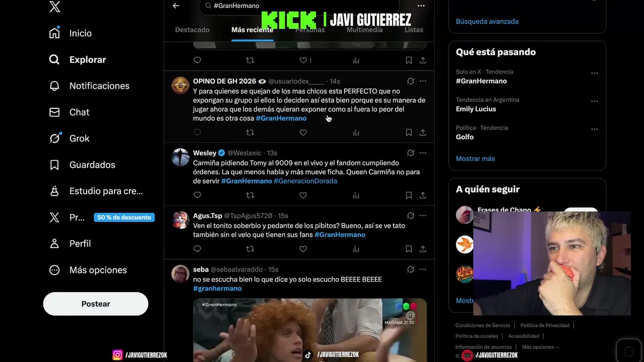Open search options three-dot menu

[421, 6]
